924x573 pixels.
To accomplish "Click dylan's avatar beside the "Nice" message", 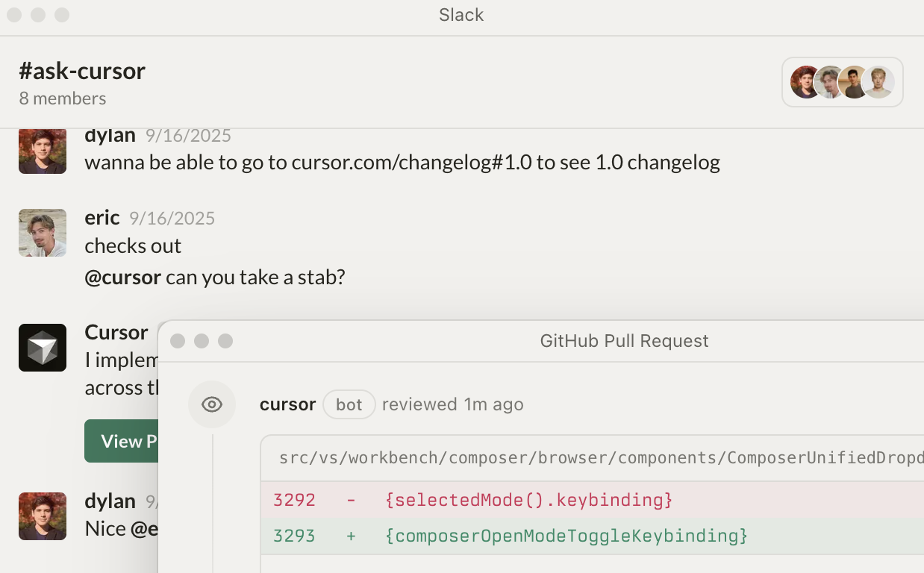I will (x=43, y=516).
